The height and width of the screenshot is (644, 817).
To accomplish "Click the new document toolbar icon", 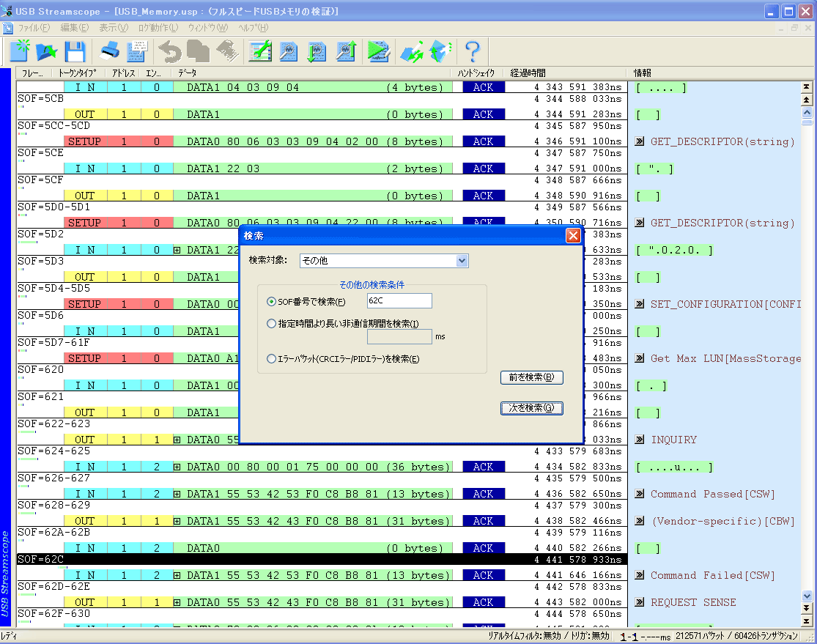I will [x=20, y=51].
